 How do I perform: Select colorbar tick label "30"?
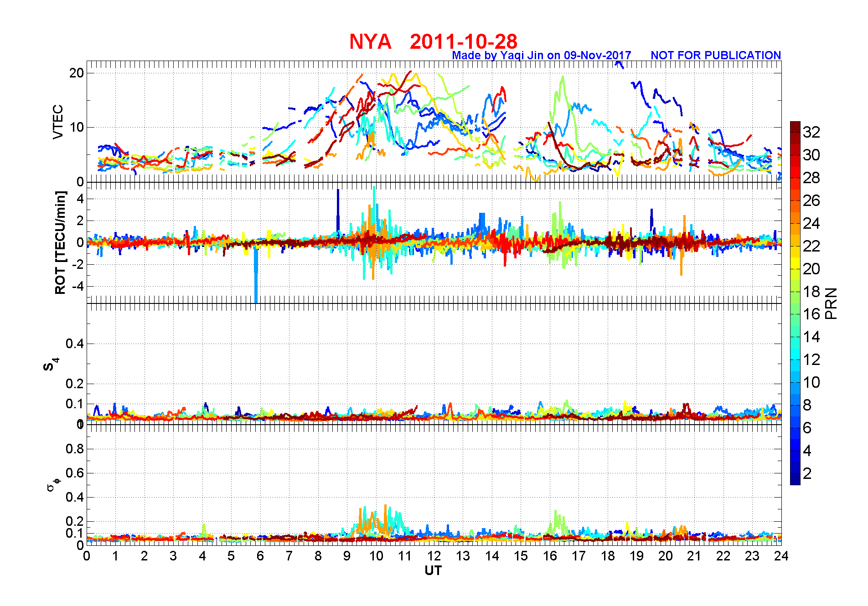(x=811, y=155)
